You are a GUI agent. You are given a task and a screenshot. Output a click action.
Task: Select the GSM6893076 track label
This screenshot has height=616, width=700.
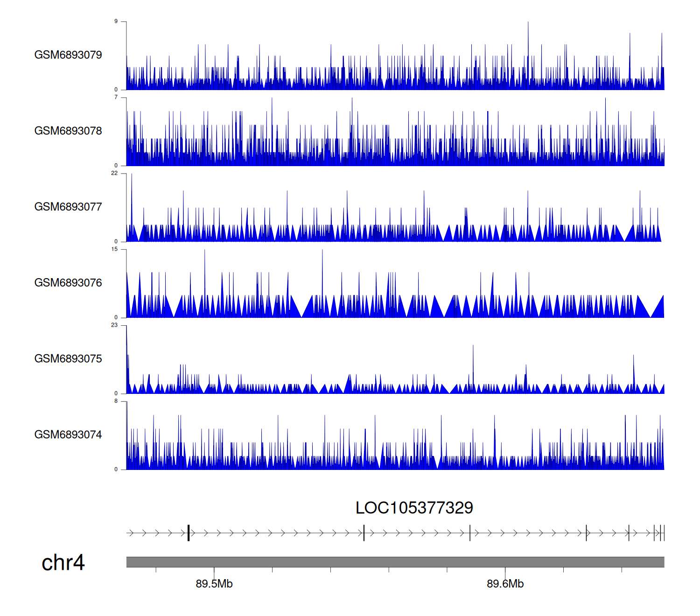(68, 283)
